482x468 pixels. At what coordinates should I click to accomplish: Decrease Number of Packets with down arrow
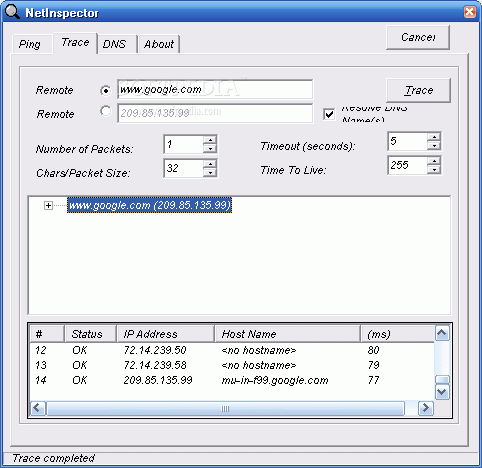click(210, 149)
